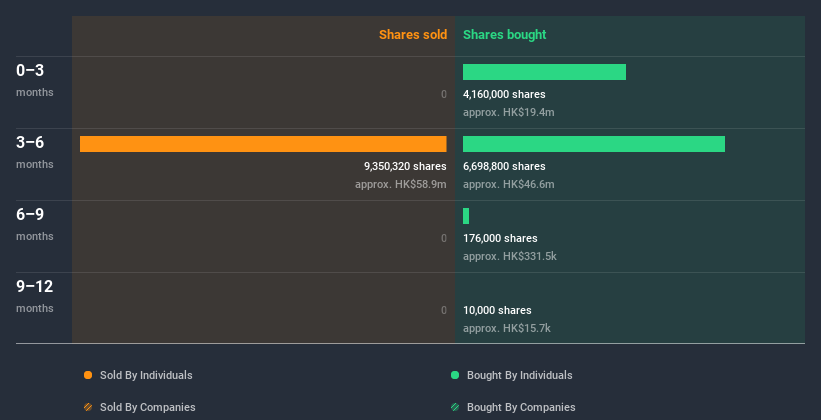The height and width of the screenshot is (420, 821).
Task: Toggle the Bought By Individuals legend label
Action: (519, 375)
